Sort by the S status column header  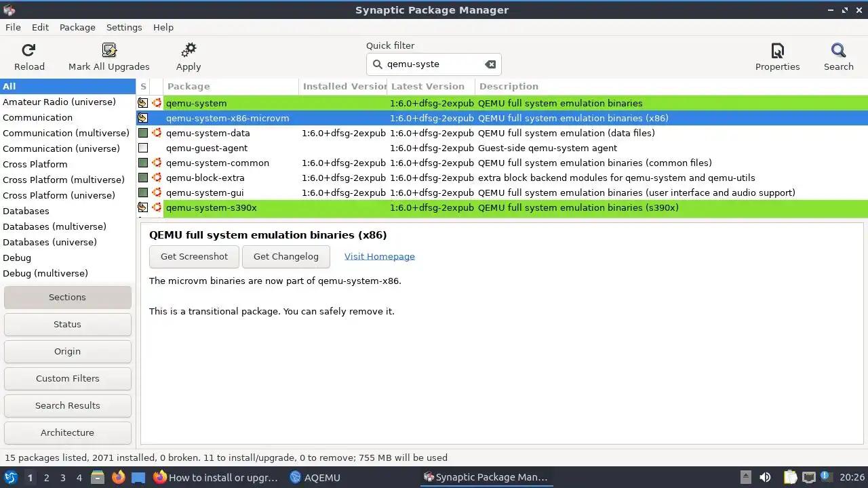coord(143,86)
